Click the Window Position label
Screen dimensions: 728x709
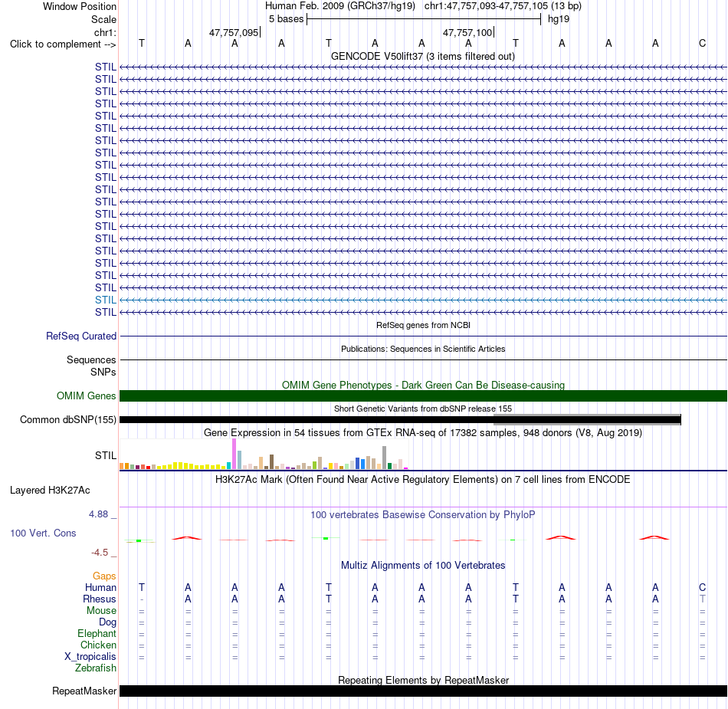coord(80,6)
